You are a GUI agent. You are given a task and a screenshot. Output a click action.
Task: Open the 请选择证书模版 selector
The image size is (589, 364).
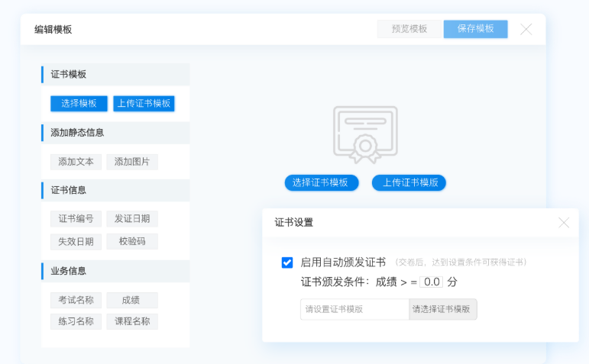pos(442,309)
